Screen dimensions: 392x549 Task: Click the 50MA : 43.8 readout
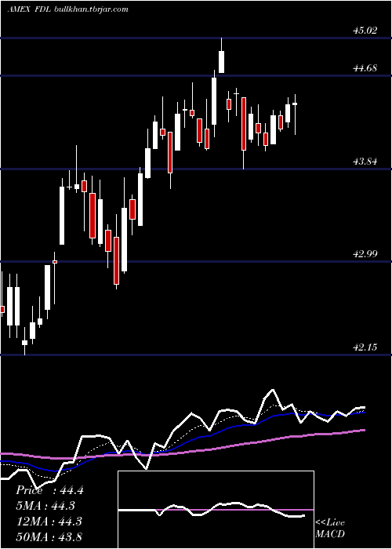coord(49,536)
